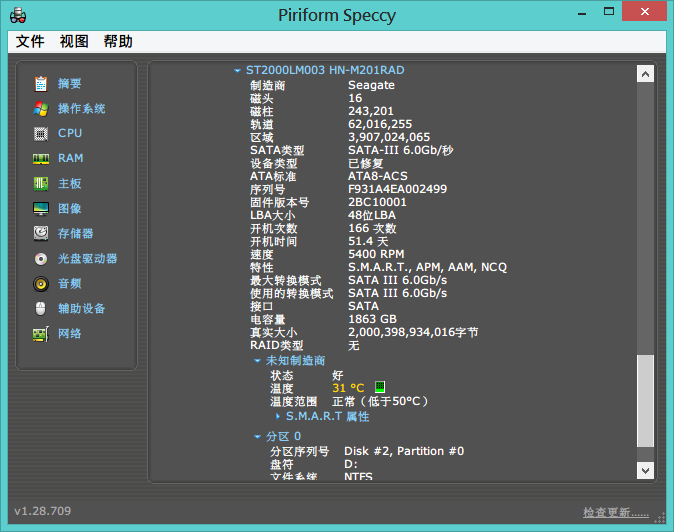Click the 62,016,255 tracks value
The width and height of the screenshot is (674, 532).
pyautogui.click(x=380, y=124)
